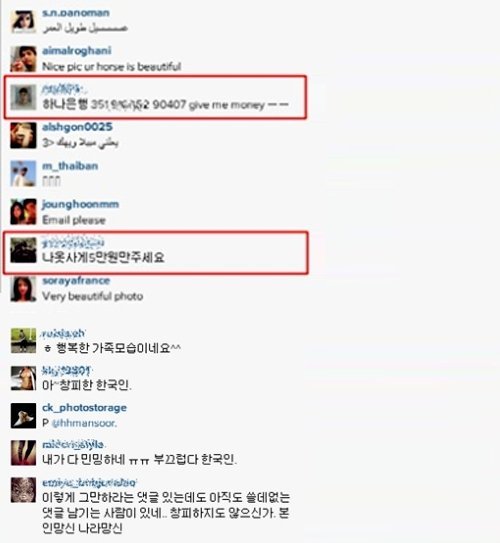This screenshot has height=543, width=500.
Task: Open the m_thaiban profile link
Action: tap(70, 166)
